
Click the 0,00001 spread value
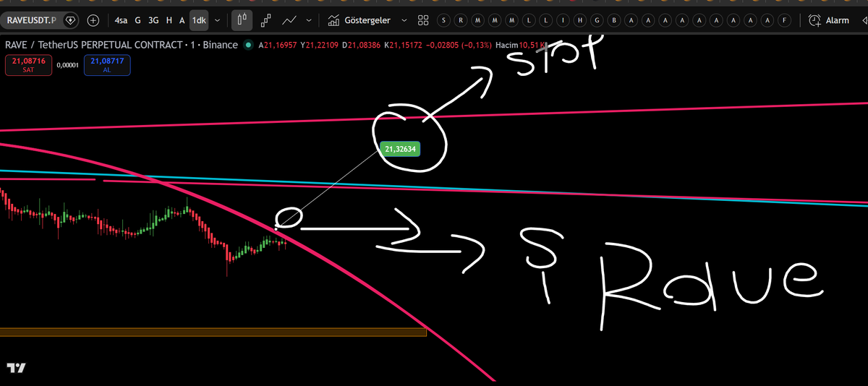68,65
